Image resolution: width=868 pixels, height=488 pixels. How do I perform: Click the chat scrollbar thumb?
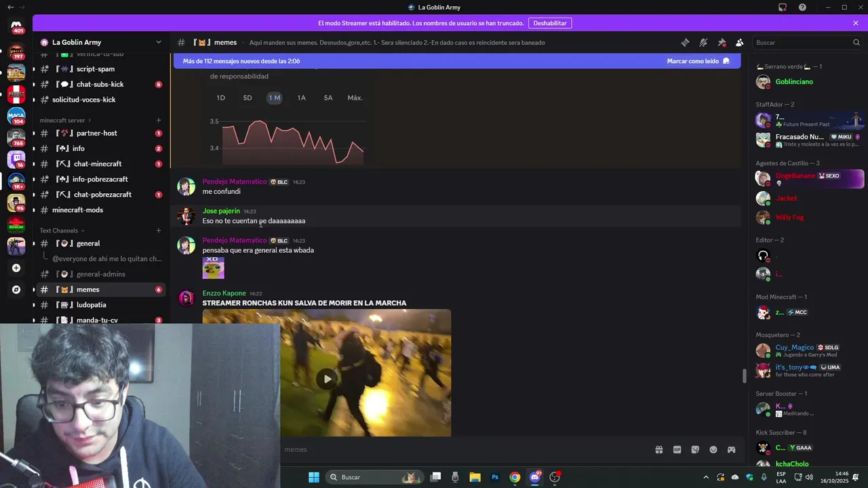click(744, 375)
